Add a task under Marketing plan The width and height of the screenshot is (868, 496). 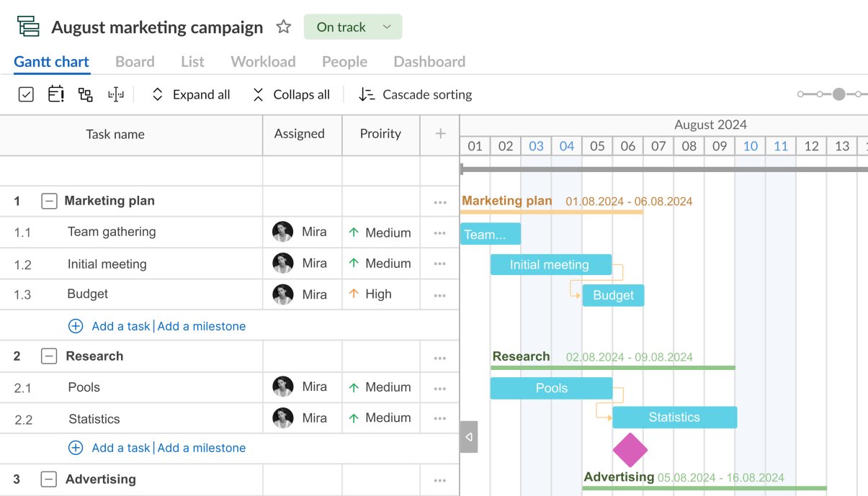coord(119,326)
